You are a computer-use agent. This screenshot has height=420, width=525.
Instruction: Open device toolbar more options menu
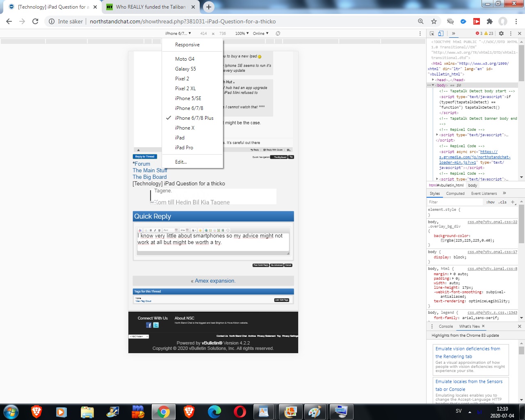[420, 34]
